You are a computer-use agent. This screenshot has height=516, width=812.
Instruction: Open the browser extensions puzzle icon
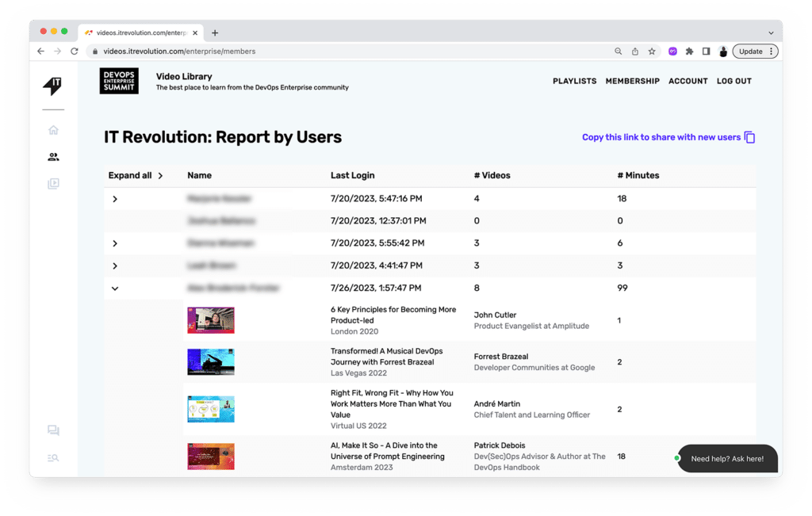(x=689, y=52)
